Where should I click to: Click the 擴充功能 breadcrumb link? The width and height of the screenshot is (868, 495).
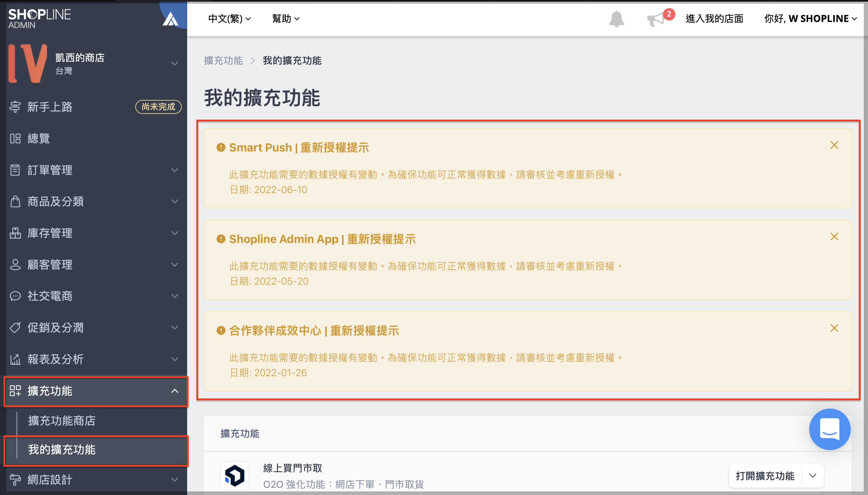(x=223, y=61)
